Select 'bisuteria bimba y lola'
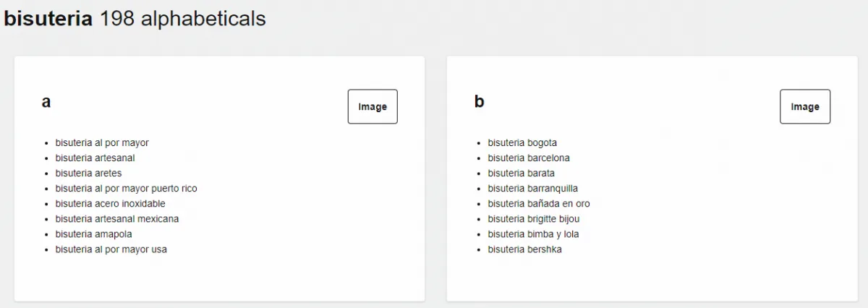Screen dimensions: 868x308 click(x=533, y=234)
